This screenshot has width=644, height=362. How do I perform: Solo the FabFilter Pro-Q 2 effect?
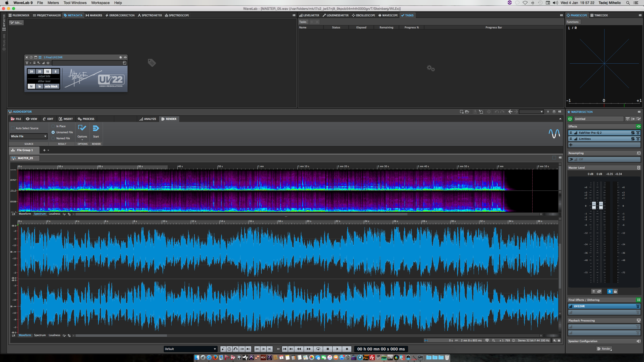(633, 133)
